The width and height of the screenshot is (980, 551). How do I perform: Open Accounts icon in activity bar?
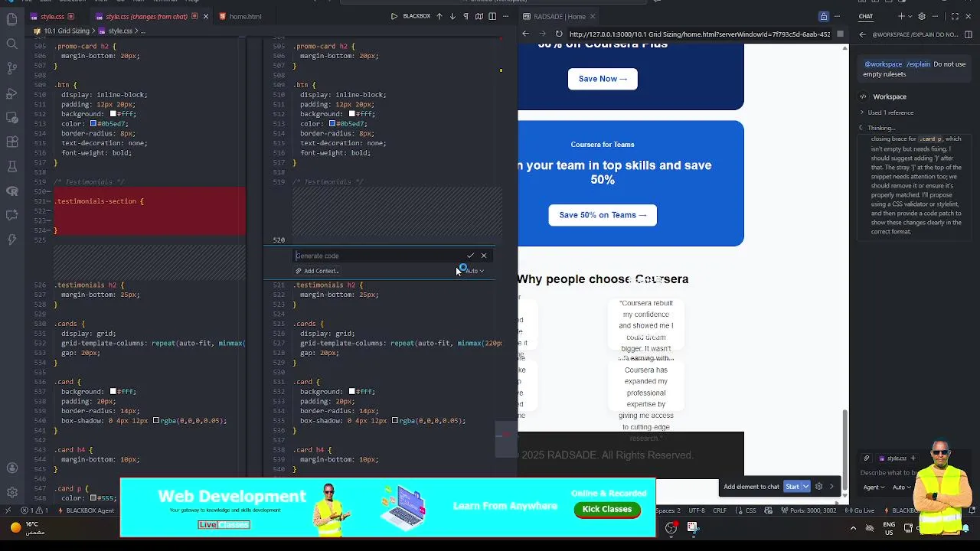point(11,468)
